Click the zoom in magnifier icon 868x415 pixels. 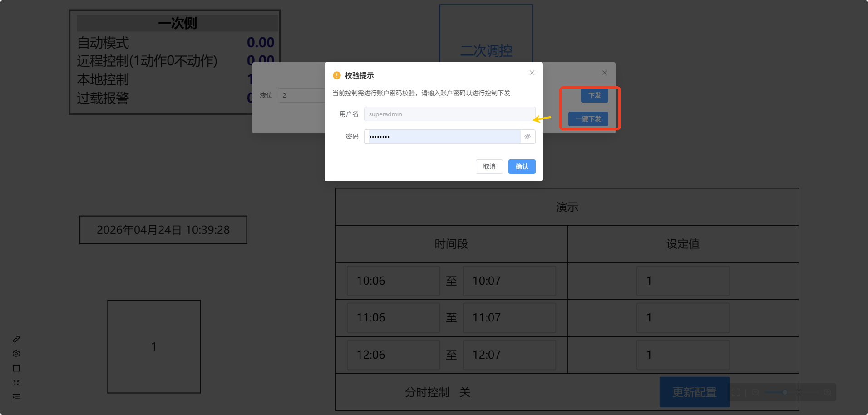click(x=828, y=392)
